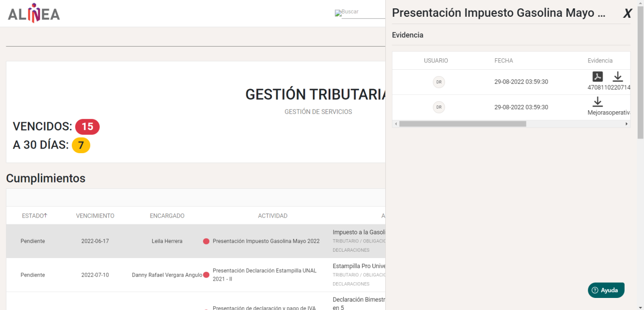This screenshot has height=310, width=644.
Task: Focus the Buscar search field
Action: coord(363,13)
